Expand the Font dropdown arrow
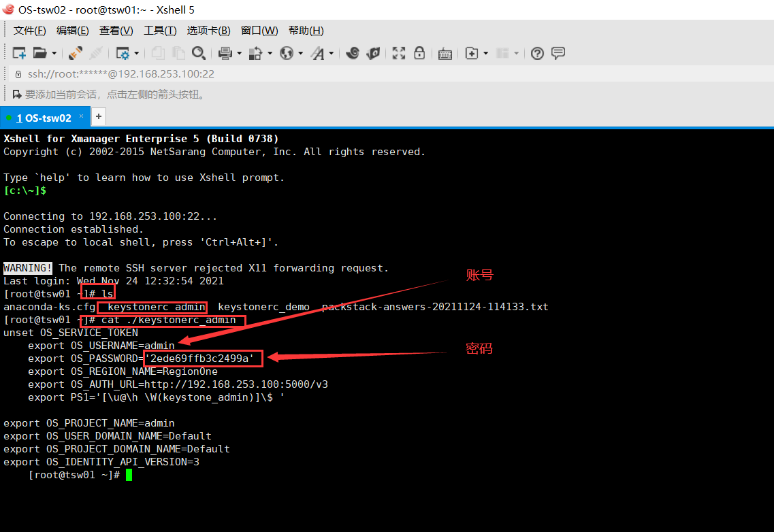This screenshot has width=774, height=532. (332, 53)
